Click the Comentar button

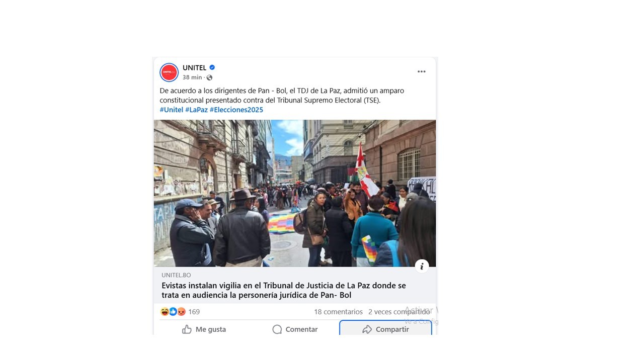[295, 329]
